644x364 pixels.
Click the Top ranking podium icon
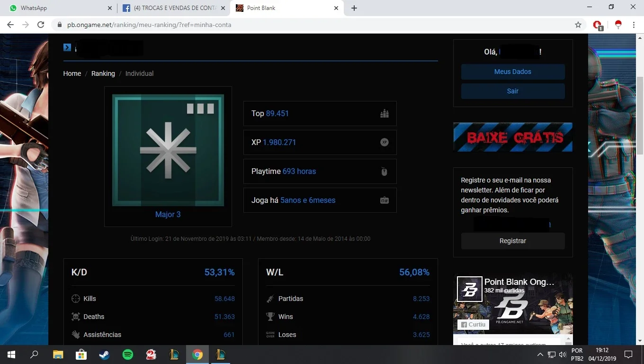tap(385, 113)
